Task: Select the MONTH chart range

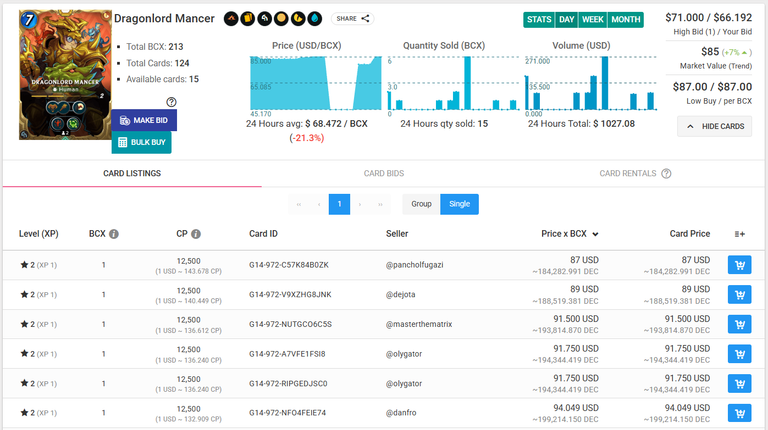Action: tap(625, 20)
